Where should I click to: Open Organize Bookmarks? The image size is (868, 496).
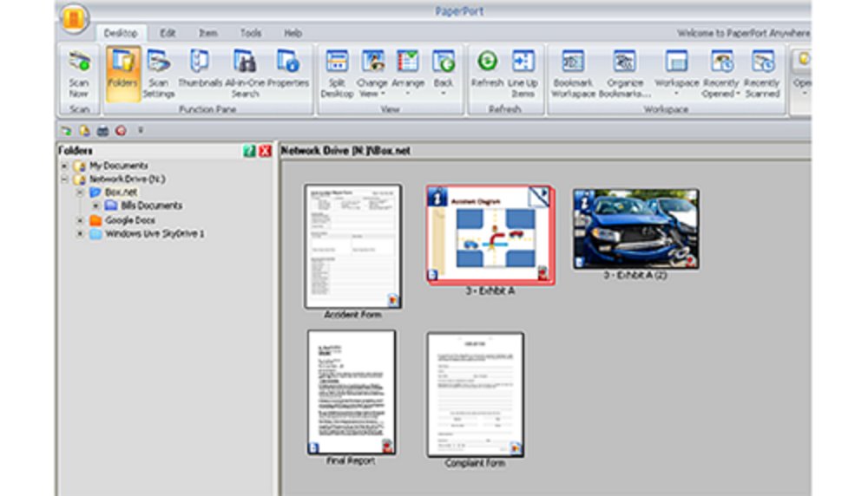click(624, 74)
